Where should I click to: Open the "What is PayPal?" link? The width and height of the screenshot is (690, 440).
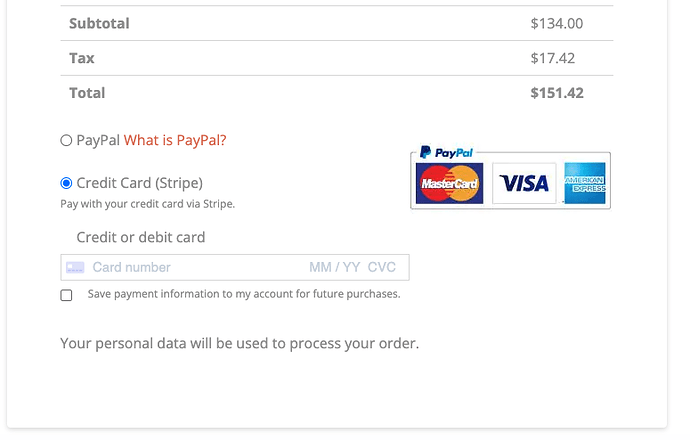(175, 140)
